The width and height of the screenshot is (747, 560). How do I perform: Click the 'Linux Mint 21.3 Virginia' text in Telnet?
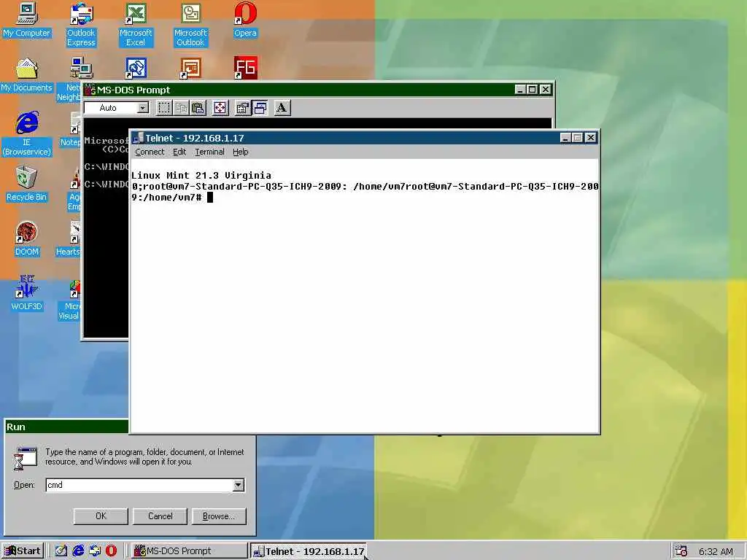201,175
